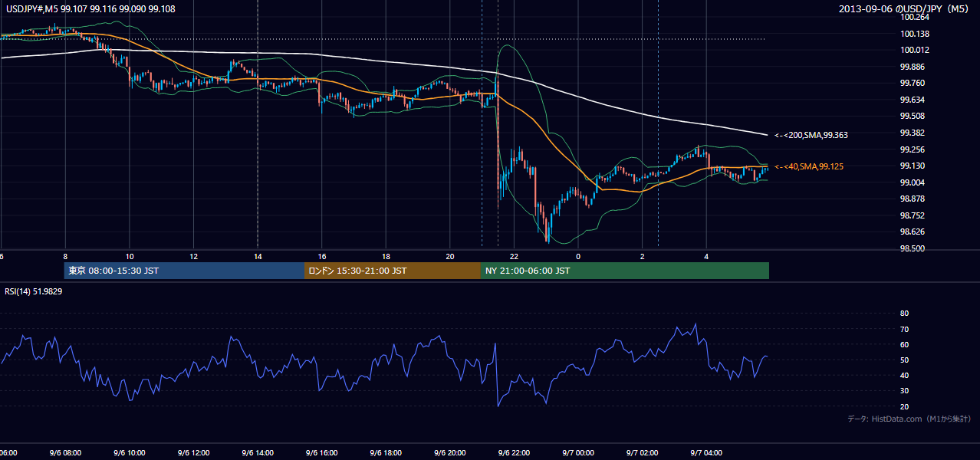Viewport: 980px width, 460px height.
Task: Click the 99.004 price axis label
Action: click(913, 182)
